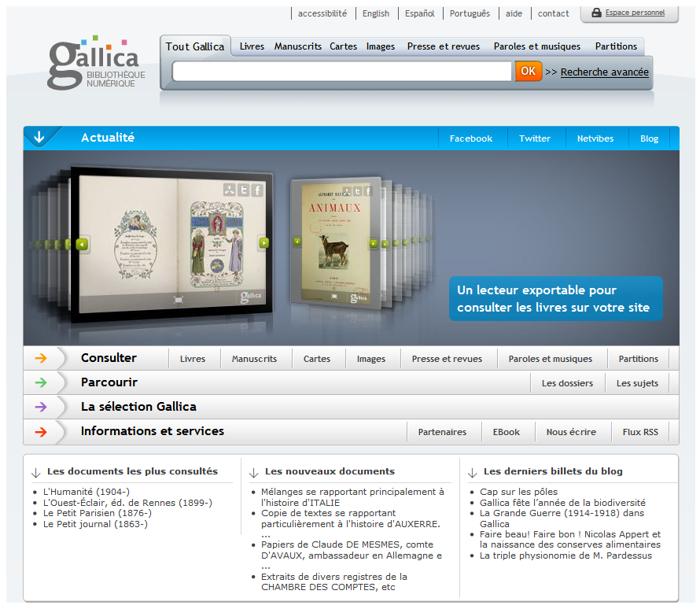
Task: Expand the Parcourir section arrow
Action: (41, 382)
